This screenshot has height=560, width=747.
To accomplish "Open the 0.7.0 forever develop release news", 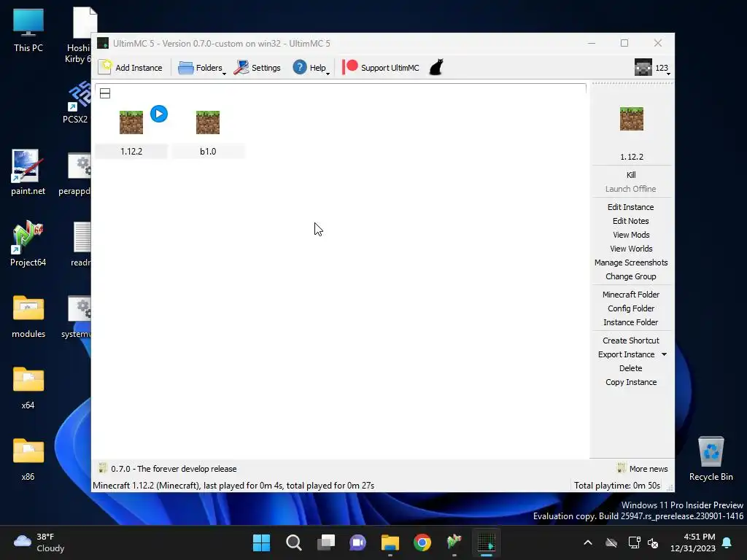I will pos(167,469).
